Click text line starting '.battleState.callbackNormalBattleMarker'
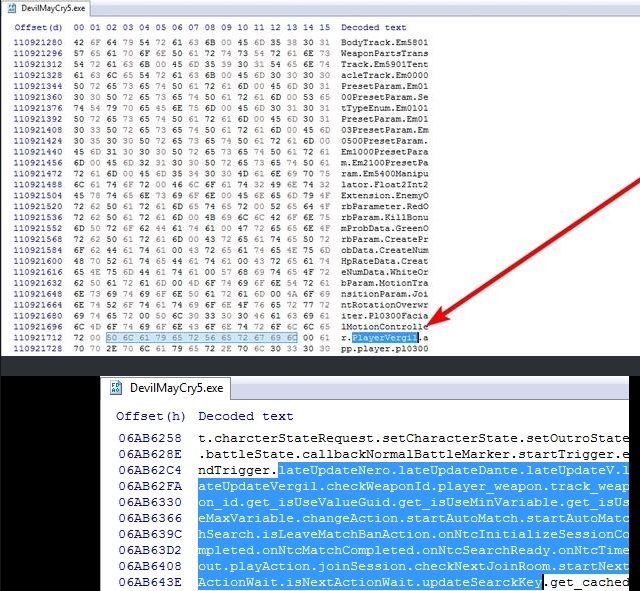 pyautogui.click(x=413, y=454)
